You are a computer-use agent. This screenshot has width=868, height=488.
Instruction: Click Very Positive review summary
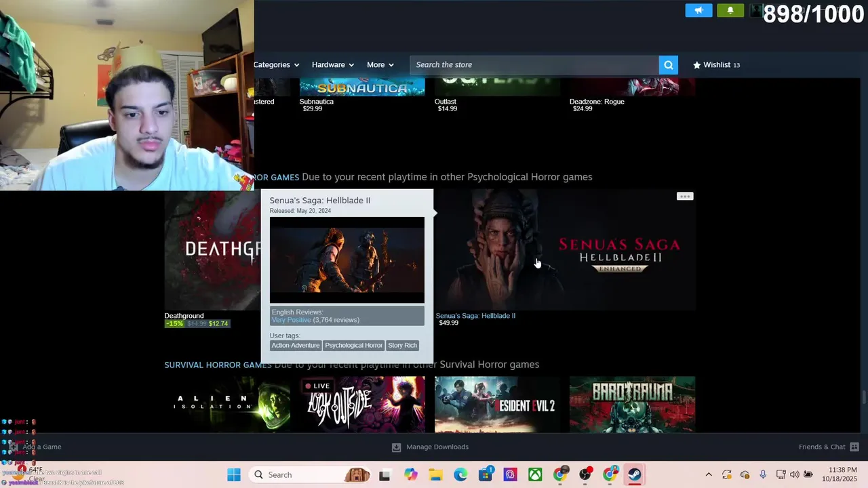tap(291, 320)
